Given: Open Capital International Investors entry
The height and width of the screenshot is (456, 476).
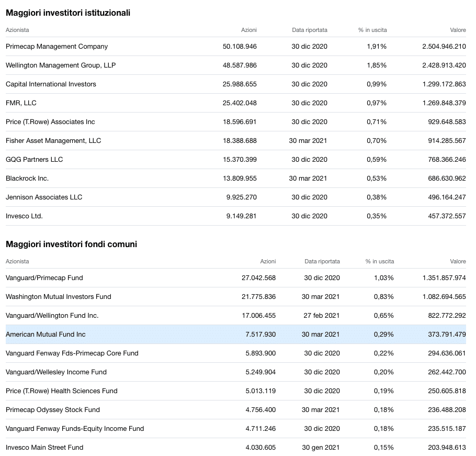Looking at the screenshot, I should point(51,84).
